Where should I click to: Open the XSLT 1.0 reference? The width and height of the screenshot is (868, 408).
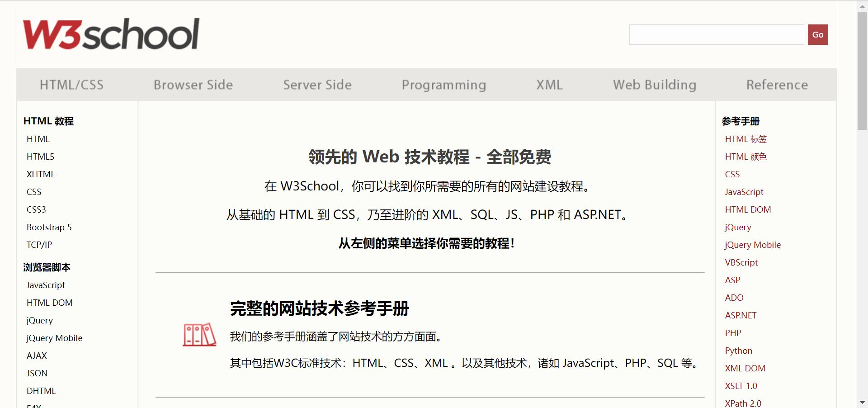[741, 386]
